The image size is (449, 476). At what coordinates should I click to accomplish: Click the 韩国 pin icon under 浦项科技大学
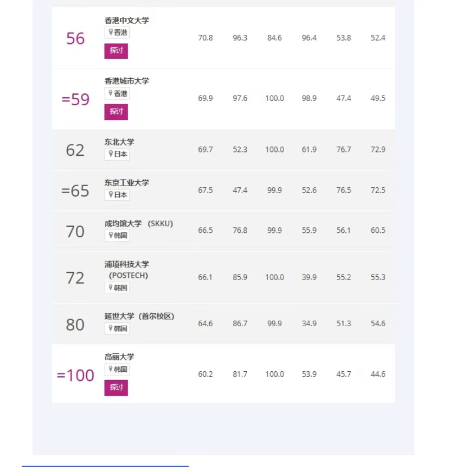coord(111,287)
